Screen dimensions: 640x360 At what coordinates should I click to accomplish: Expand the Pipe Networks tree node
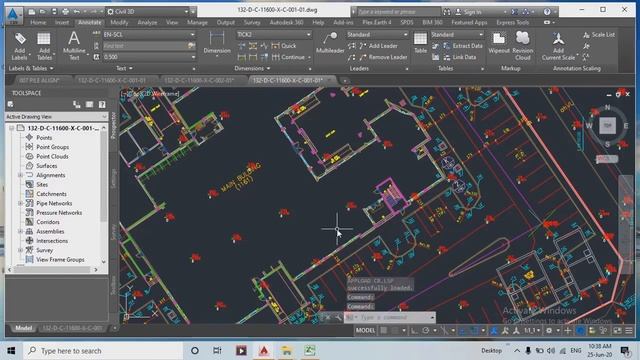pyautogui.click(x=20, y=203)
